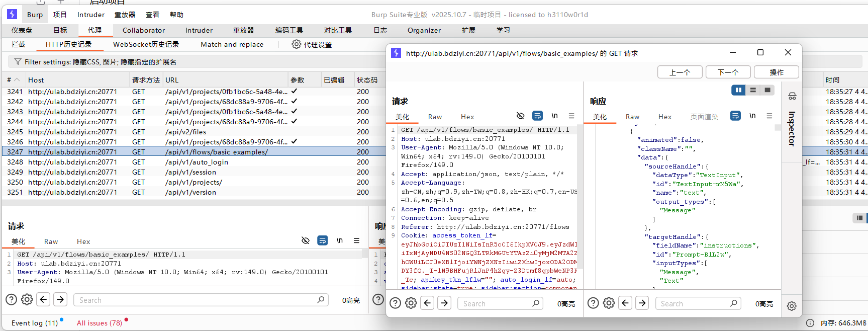Open the 操作 actions menu in popup
This screenshot has width=868, height=331.
point(777,72)
